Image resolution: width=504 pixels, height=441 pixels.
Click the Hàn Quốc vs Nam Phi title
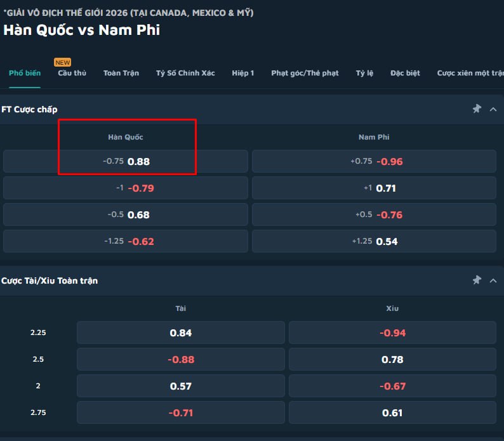coord(82,30)
